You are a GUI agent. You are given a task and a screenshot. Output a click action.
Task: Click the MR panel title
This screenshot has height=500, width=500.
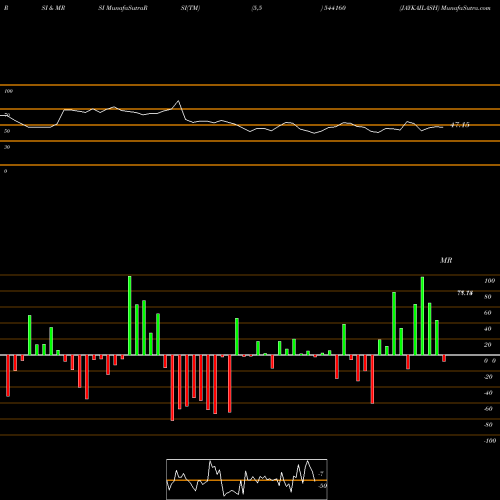pos(446,260)
